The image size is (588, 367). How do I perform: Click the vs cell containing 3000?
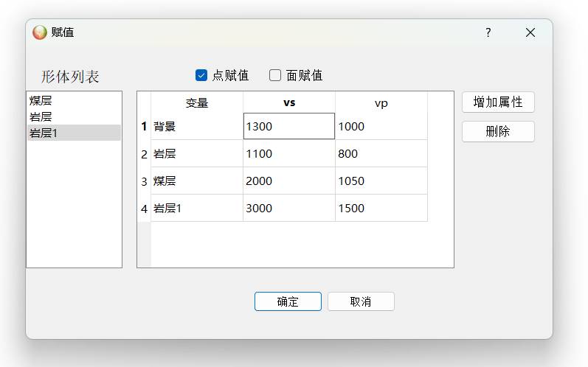pos(288,209)
